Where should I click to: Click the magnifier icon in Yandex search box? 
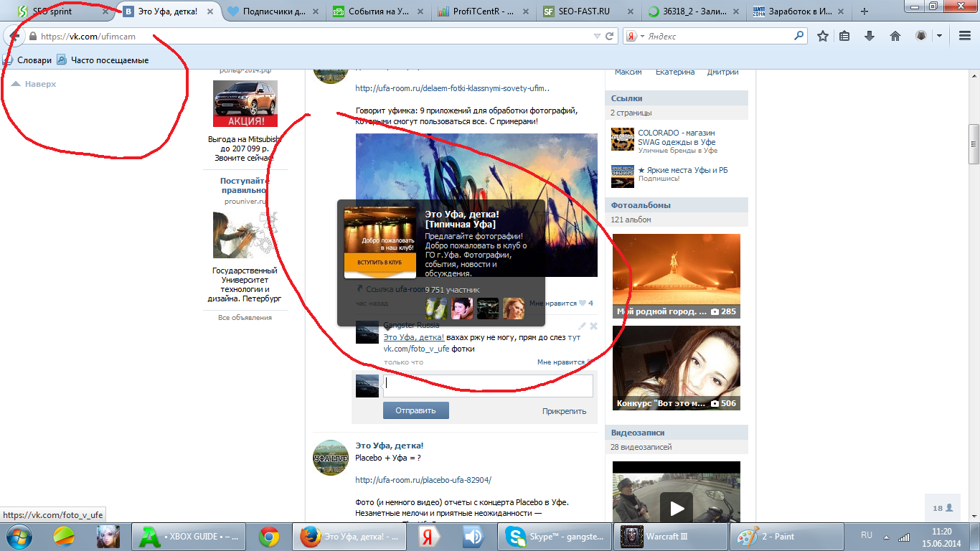pyautogui.click(x=799, y=36)
